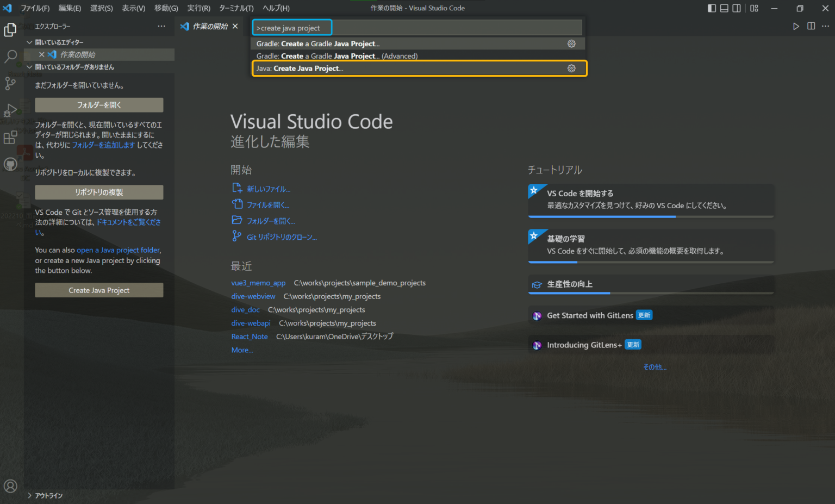The height and width of the screenshot is (504, 835).
Task: Expand the アウトライン section
Action: [x=48, y=495]
